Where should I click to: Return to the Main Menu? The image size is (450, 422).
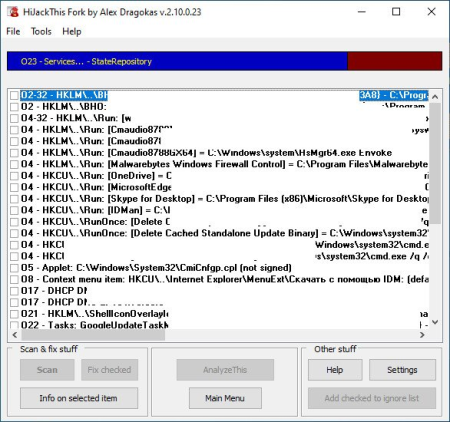click(225, 398)
